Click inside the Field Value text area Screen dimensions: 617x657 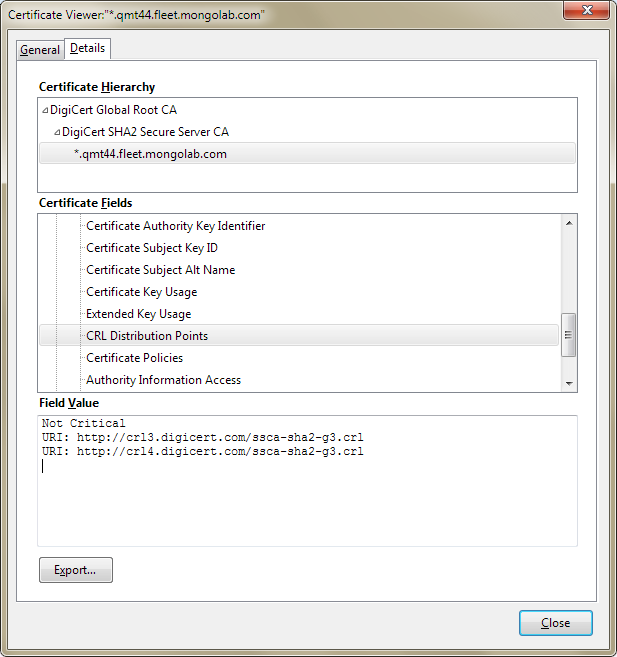pos(307,500)
